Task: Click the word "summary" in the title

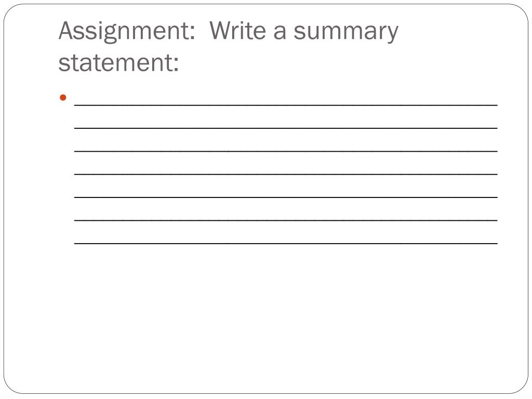Action: [345, 32]
